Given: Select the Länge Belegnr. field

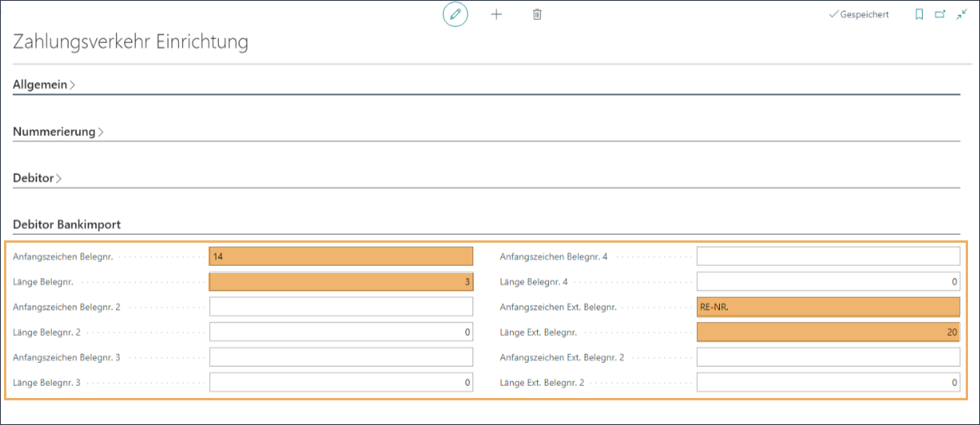Looking at the screenshot, I should point(340,282).
